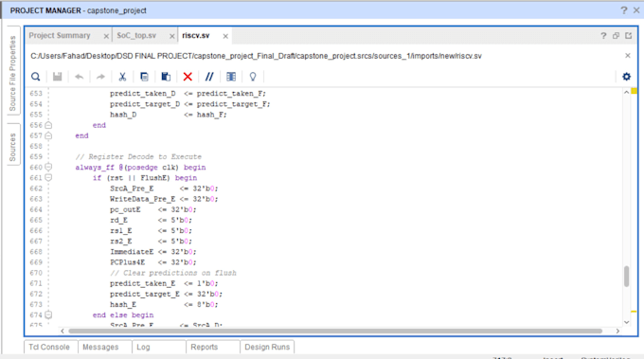This screenshot has height=359, width=644.
Task: Fold if block at line 661
Action: click(x=48, y=178)
